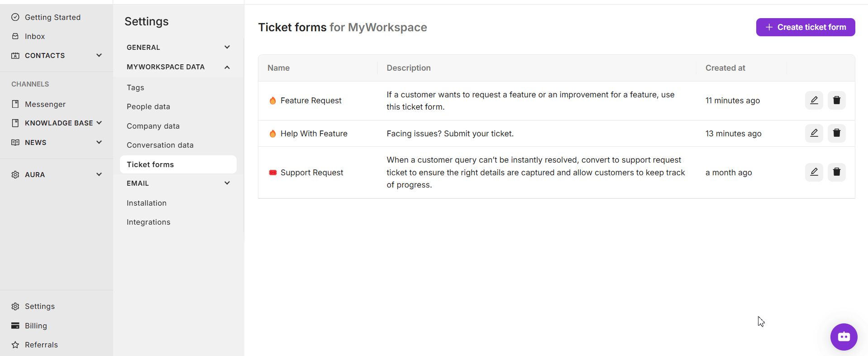Screen dimensions: 868x356
Task: Open Help With Feature form name
Action: (x=314, y=134)
